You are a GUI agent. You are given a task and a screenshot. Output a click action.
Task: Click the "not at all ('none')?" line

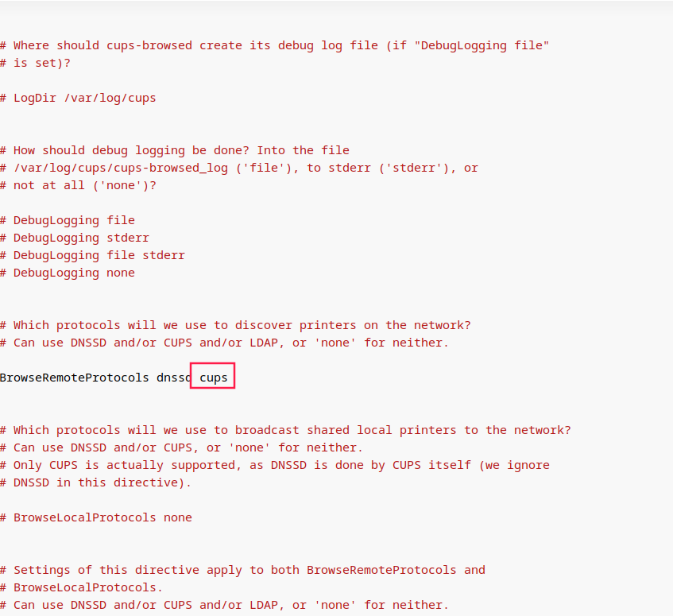(x=78, y=185)
